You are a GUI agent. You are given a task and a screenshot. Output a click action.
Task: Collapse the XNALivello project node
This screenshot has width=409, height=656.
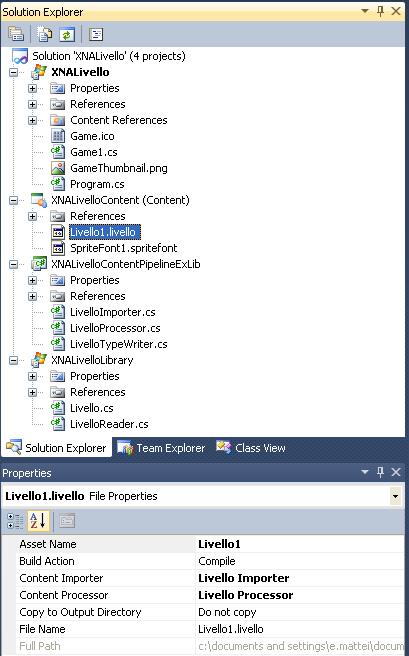14,72
